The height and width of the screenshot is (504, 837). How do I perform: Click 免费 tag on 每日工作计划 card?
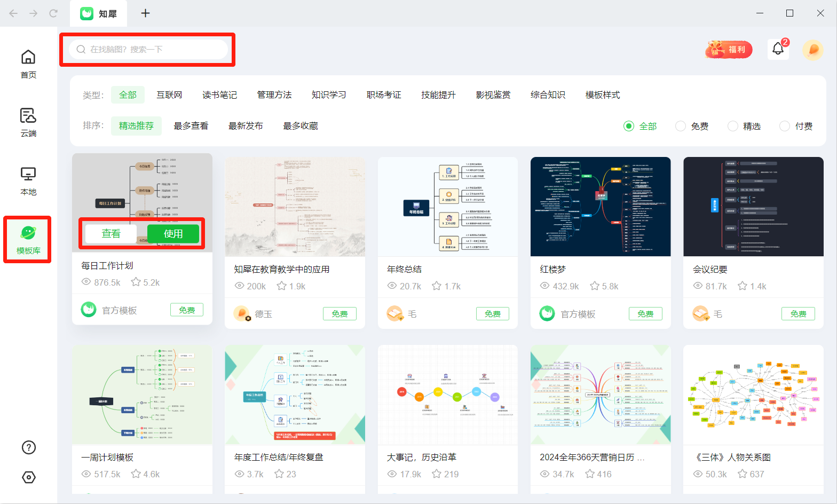[x=187, y=310]
